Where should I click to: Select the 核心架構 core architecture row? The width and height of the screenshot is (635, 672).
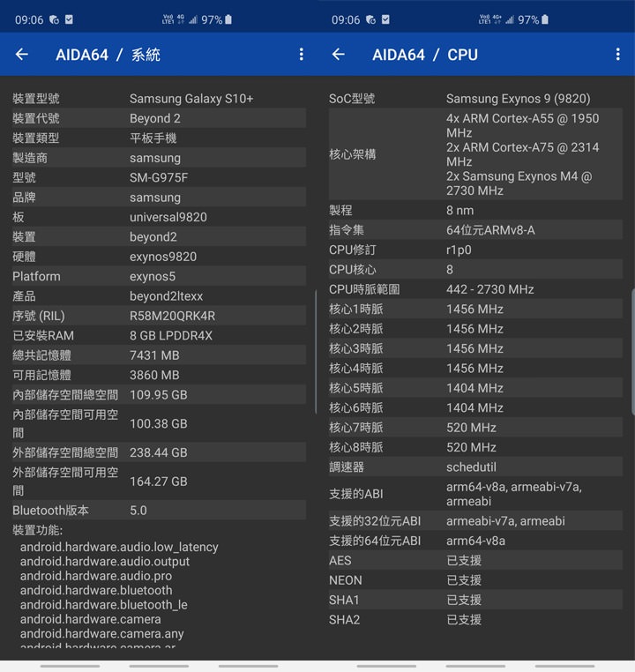(475, 154)
